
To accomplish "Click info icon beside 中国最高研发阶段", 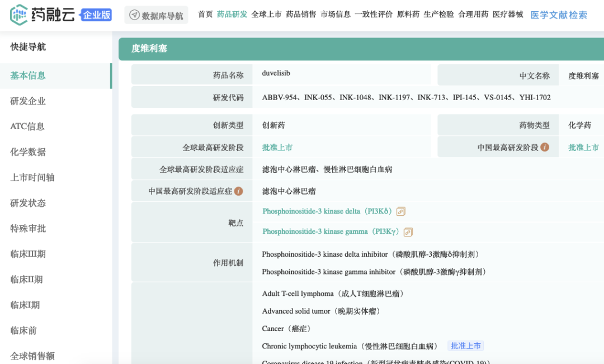I will (545, 147).
